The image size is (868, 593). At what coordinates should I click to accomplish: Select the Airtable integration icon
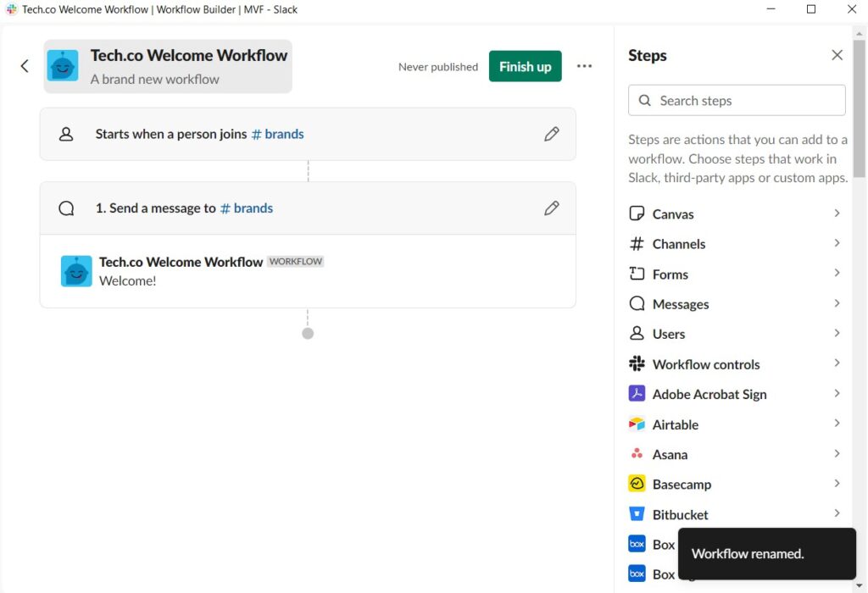coord(637,424)
